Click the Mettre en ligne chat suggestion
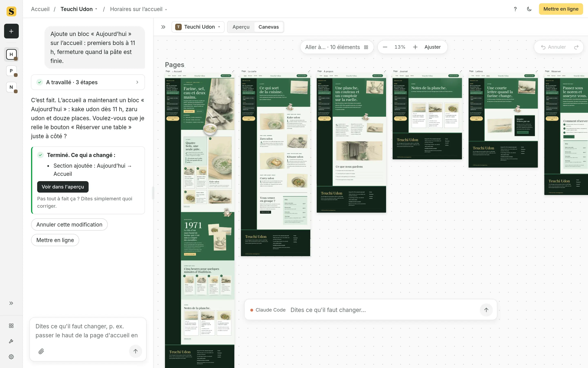This screenshot has height=368, width=588. (x=55, y=240)
